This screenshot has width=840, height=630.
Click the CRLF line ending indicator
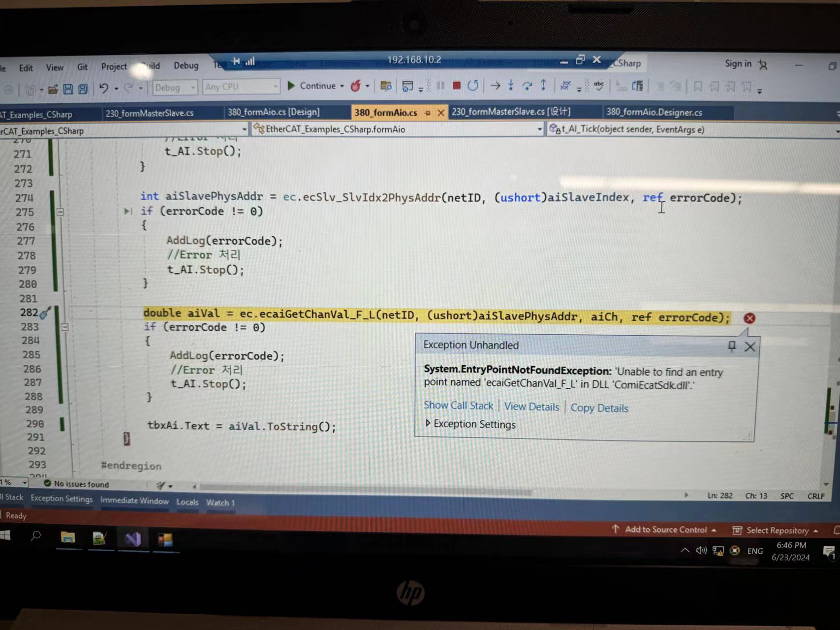[816, 496]
